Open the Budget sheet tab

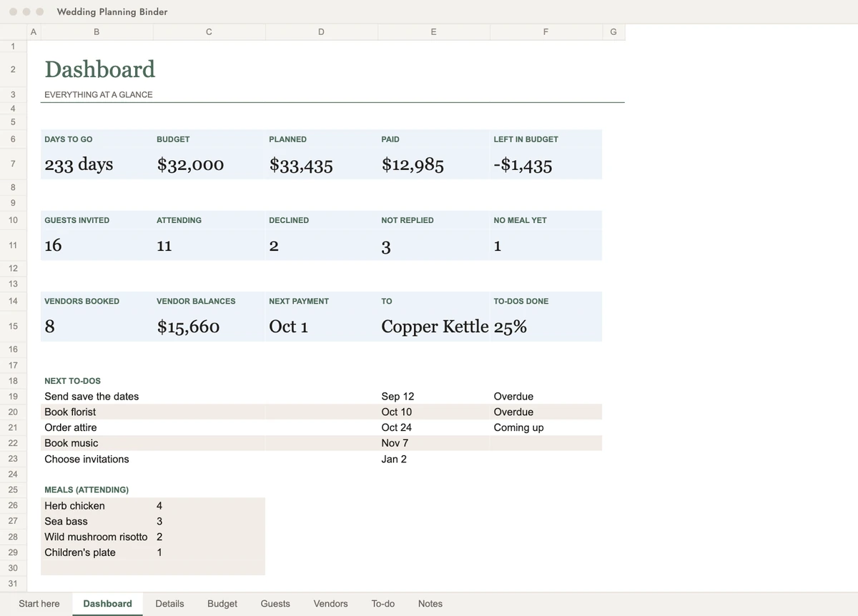[x=222, y=604]
